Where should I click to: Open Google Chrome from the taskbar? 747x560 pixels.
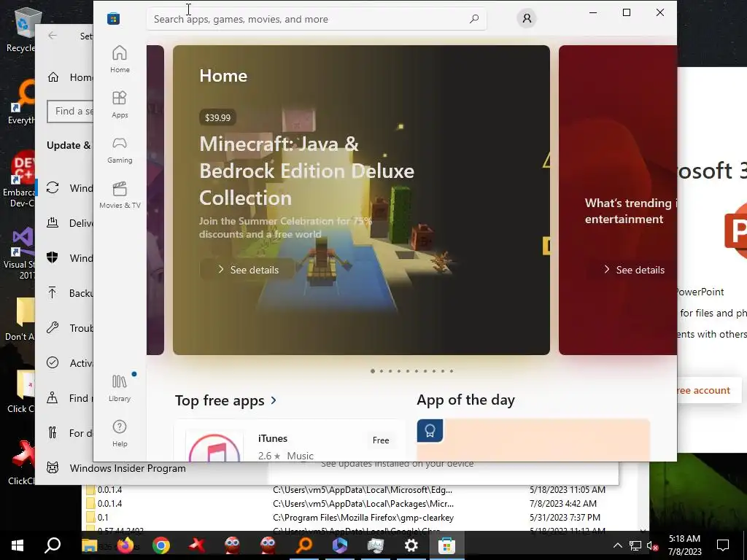pyautogui.click(x=161, y=545)
